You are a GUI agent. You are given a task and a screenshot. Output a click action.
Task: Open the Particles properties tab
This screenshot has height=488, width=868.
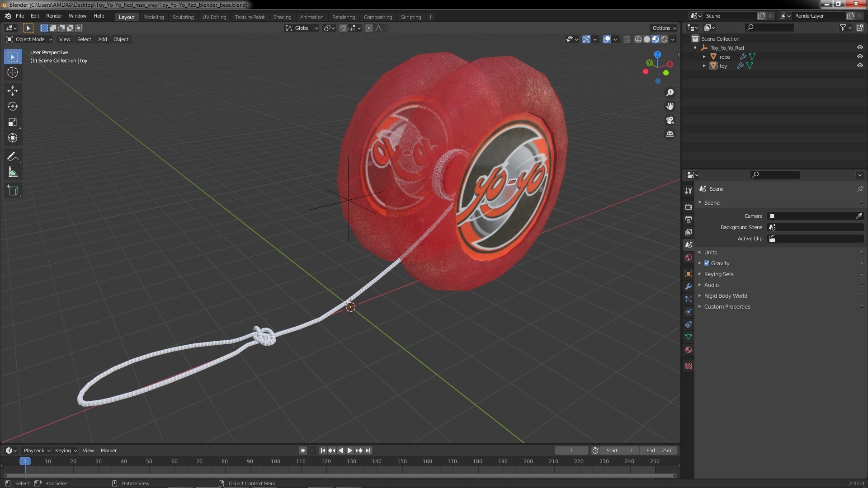[x=689, y=299]
